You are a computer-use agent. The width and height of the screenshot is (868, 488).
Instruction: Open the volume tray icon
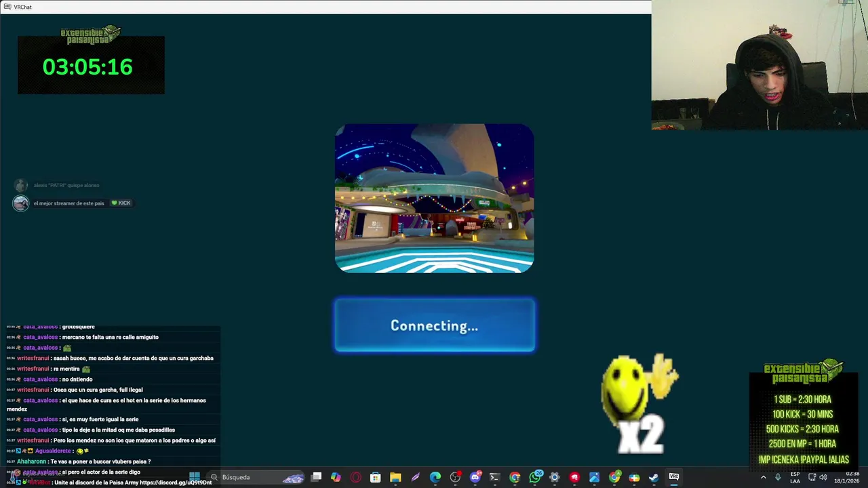tap(823, 477)
